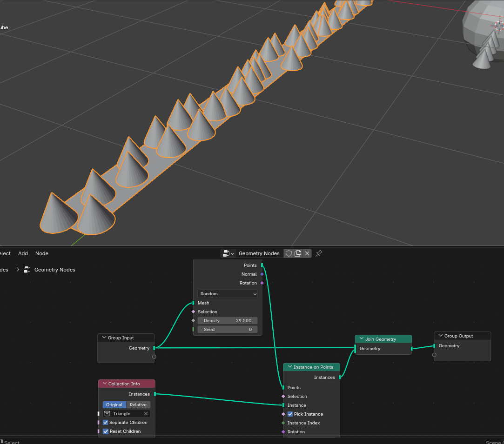Viewport: 504px width, 444px height.
Task: Toggle the Separate Children checkbox
Action: (x=106, y=423)
